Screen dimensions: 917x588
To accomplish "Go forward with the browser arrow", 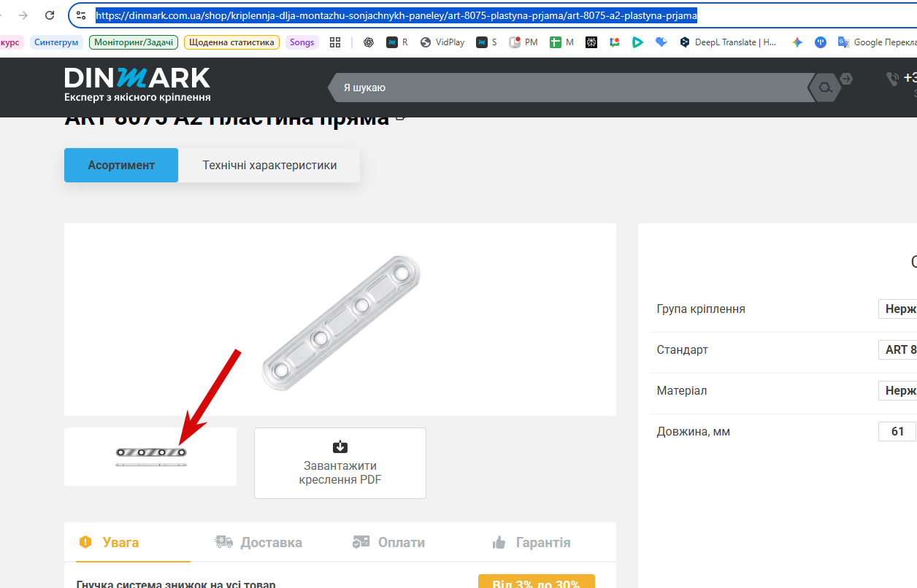I will tap(23, 15).
